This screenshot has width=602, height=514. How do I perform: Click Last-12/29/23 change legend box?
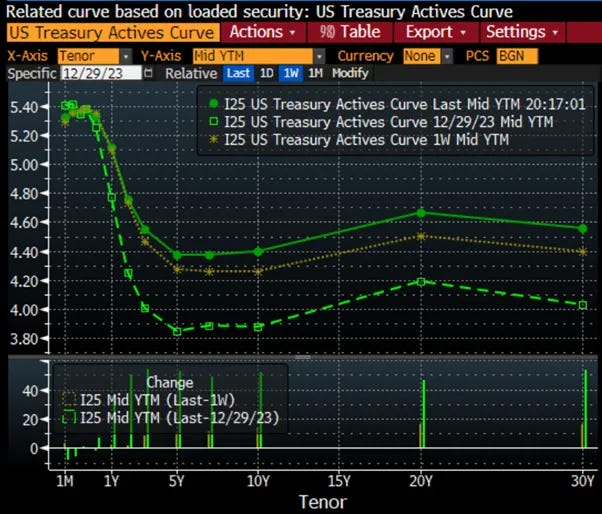tap(69, 417)
